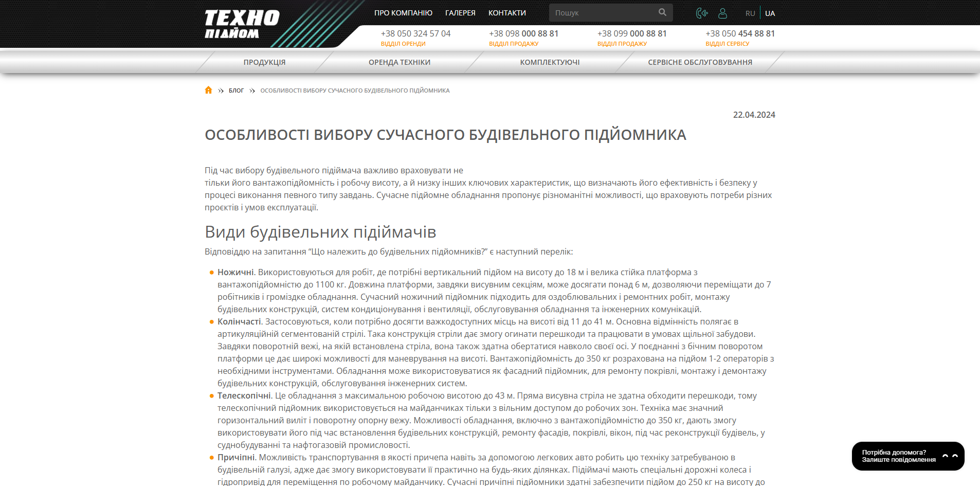Open the Контакти menu item
Viewport: 980px width, 486px height.
507,13
